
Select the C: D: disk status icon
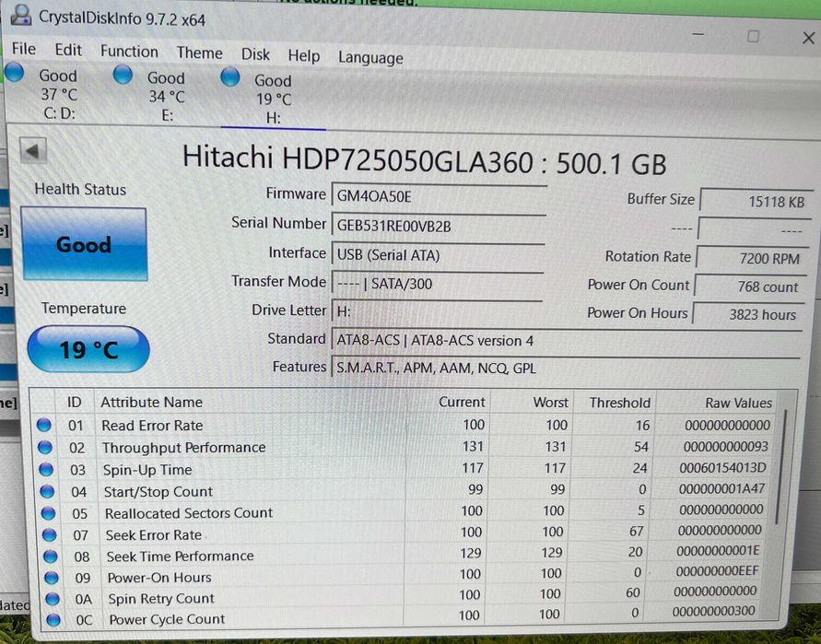point(14,72)
